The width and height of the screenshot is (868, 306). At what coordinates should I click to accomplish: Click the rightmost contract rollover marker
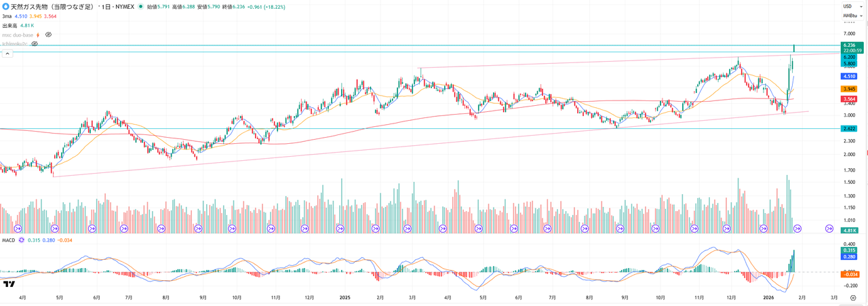click(829, 229)
